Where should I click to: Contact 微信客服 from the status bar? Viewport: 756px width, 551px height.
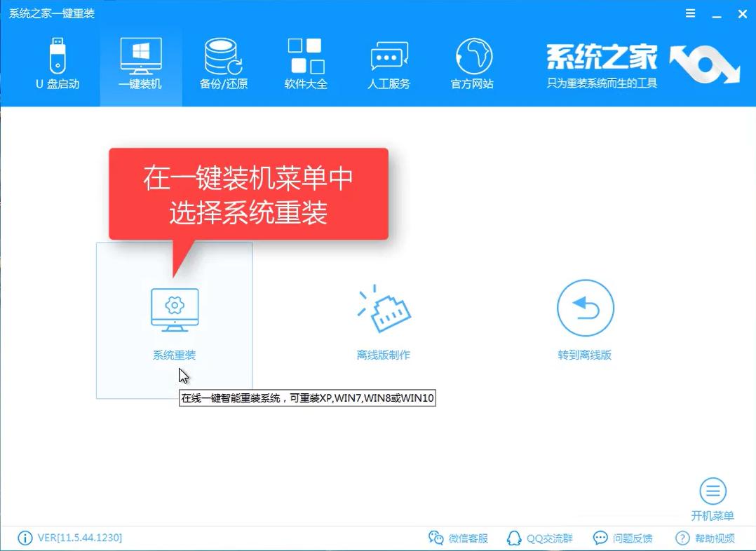(x=458, y=538)
